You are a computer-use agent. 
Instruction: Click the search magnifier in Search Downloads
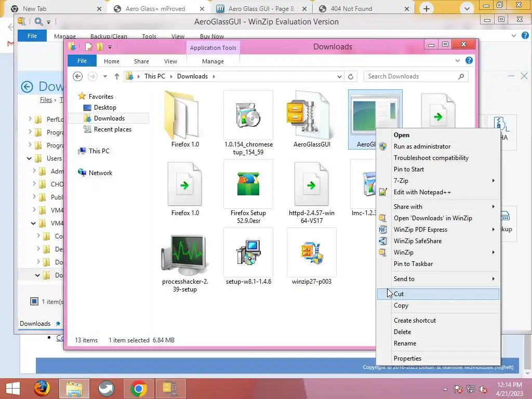(x=461, y=76)
